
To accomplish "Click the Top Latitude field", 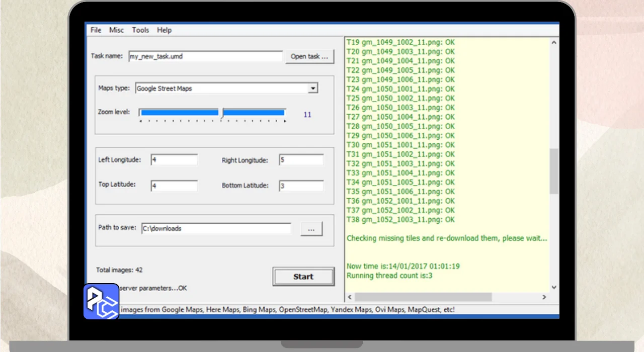I will (174, 186).
